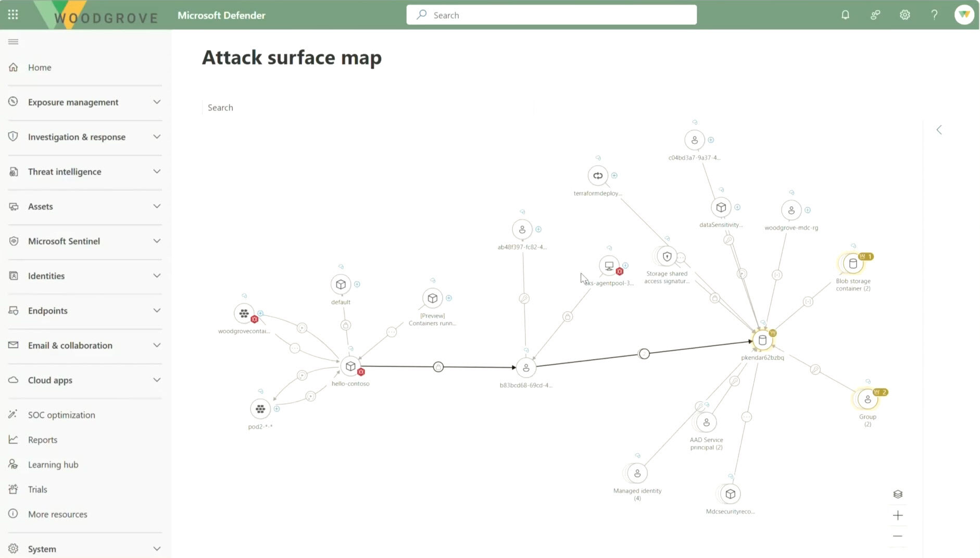Open the notifications bell

(x=845, y=15)
